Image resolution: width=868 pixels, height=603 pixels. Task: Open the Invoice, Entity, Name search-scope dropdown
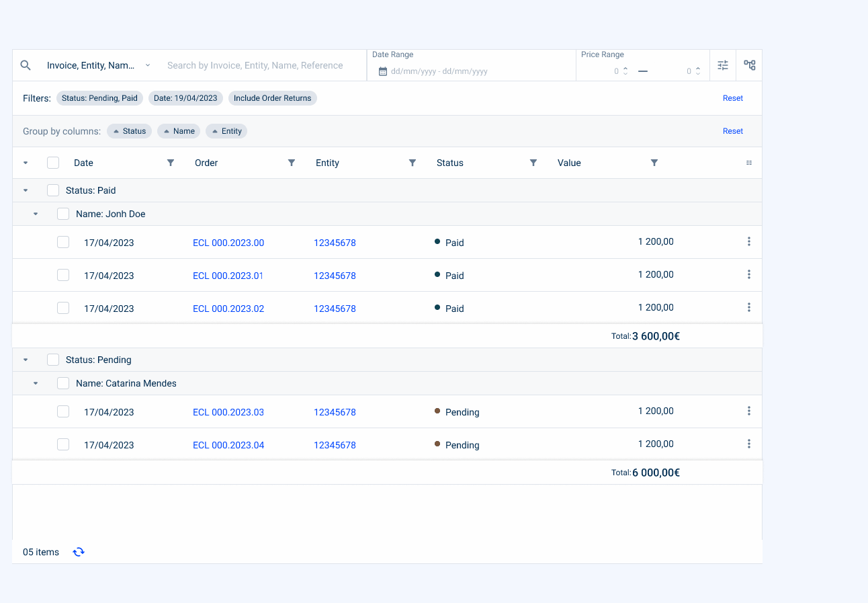[98, 65]
